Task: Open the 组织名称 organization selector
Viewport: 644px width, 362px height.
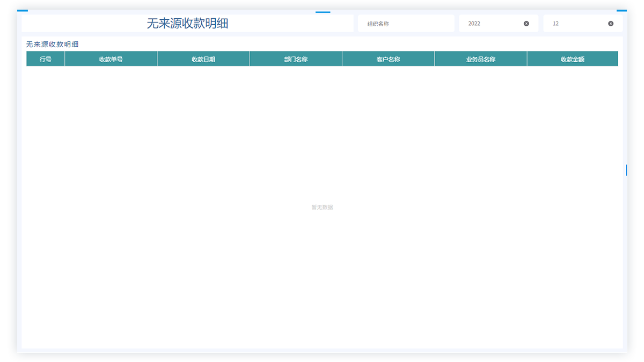Action: point(406,24)
